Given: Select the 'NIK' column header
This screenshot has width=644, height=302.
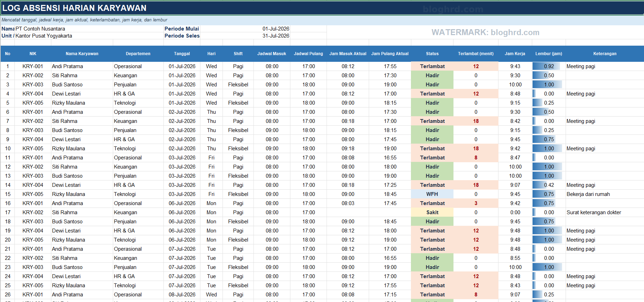Looking at the screenshot, I should (33, 54).
